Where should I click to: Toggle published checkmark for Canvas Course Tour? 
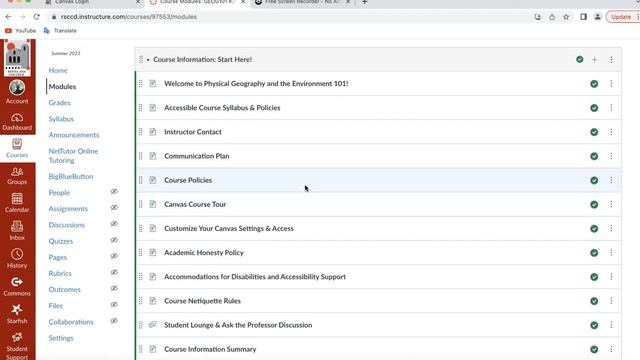pyautogui.click(x=594, y=204)
